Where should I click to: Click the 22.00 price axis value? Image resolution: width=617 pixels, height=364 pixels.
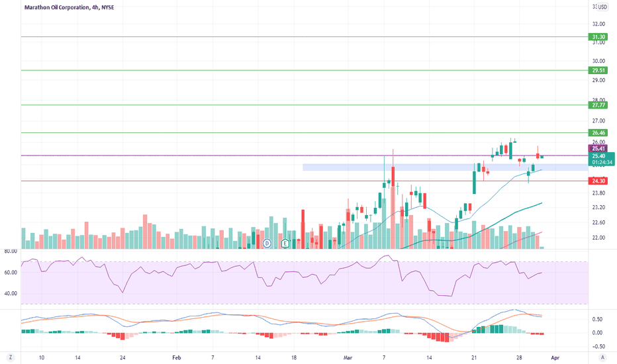click(598, 238)
